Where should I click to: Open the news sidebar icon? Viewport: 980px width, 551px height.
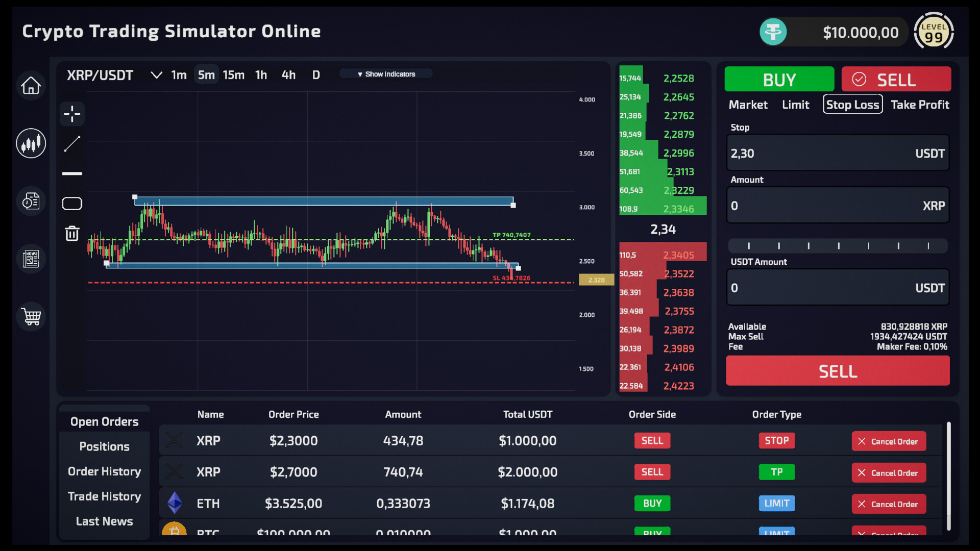click(31, 259)
